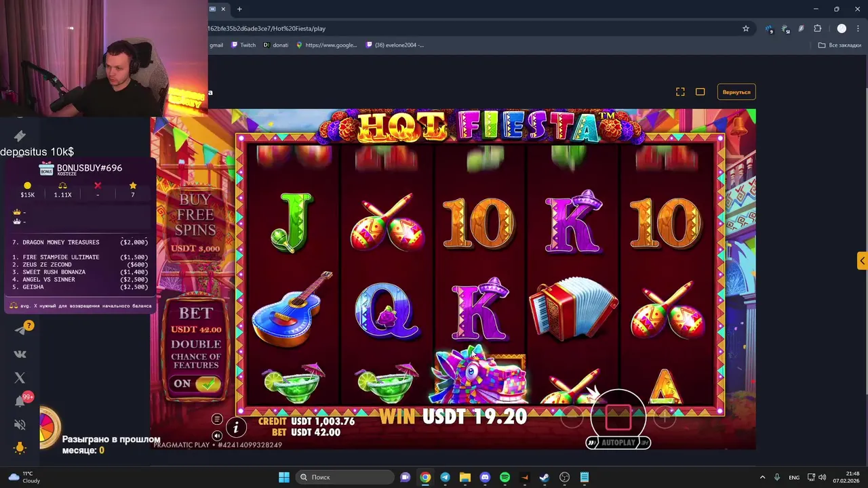Viewport: 868px width, 488px height.
Task: Decrease bet with minus button
Action: point(572,419)
